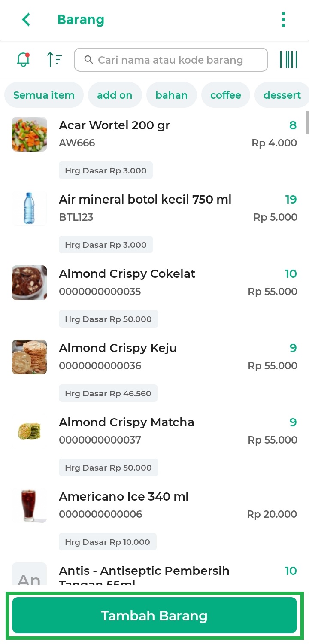Open the Acar Wortel 200 gr thumbnail
The width and height of the screenshot is (309, 644).
point(29,134)
